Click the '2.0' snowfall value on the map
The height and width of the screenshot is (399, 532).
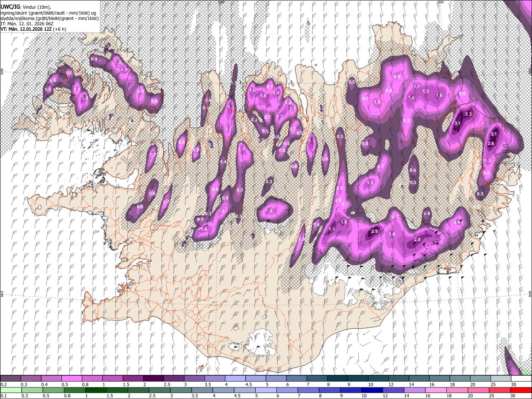[x=418, y=240]
